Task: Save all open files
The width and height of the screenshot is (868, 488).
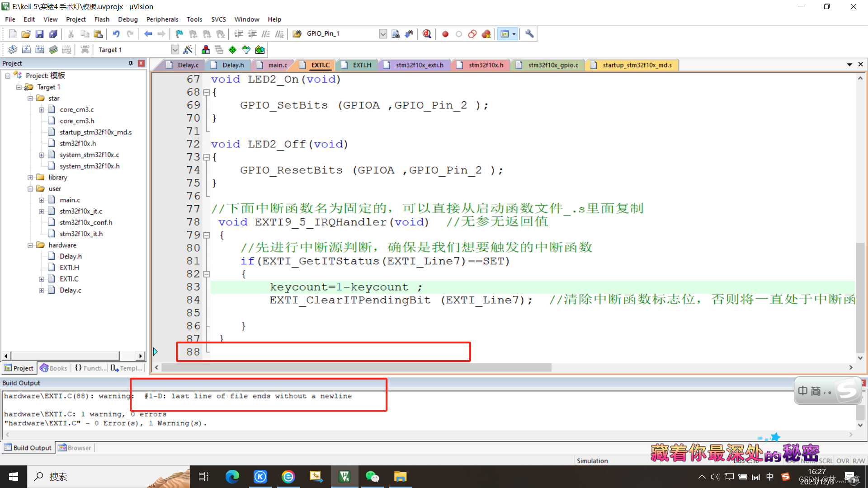Action: pyautogui.click(x=53, y=33)
